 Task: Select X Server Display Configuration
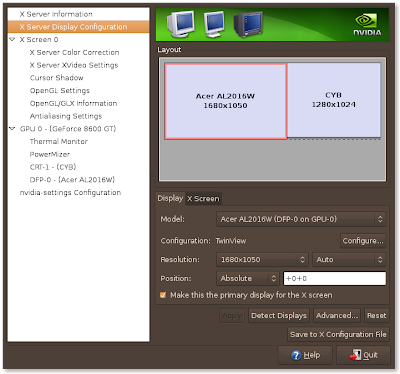point(79,27)
